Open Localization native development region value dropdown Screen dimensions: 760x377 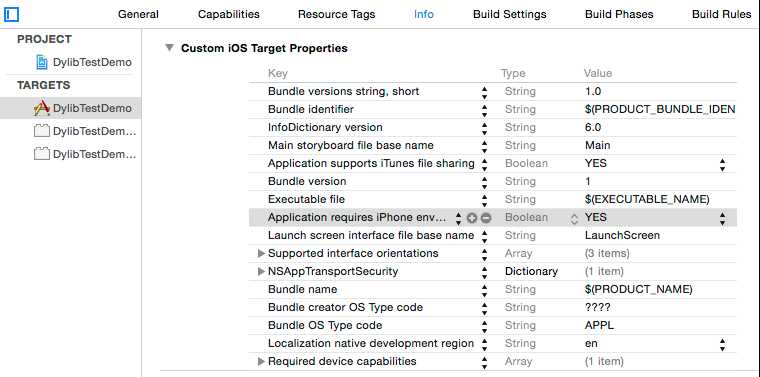point(722,344)
